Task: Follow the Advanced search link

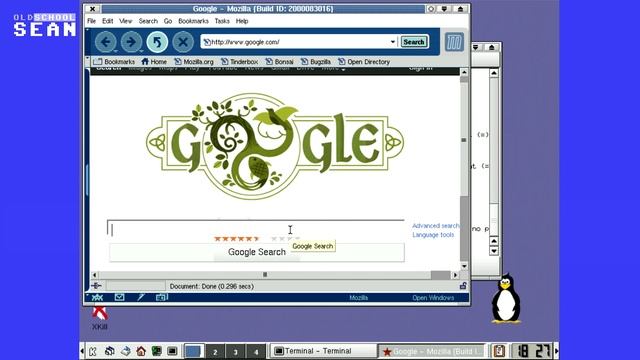Action: tap(435, 226)
